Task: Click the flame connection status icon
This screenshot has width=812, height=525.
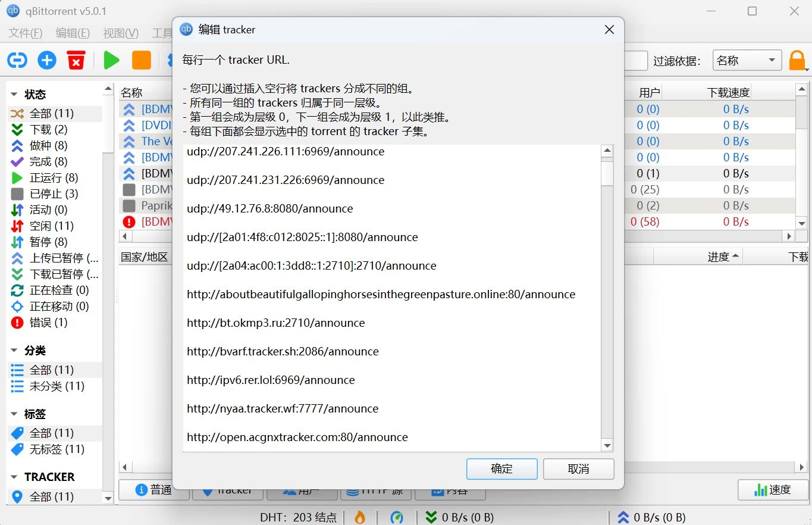Action: click(360, 517)
